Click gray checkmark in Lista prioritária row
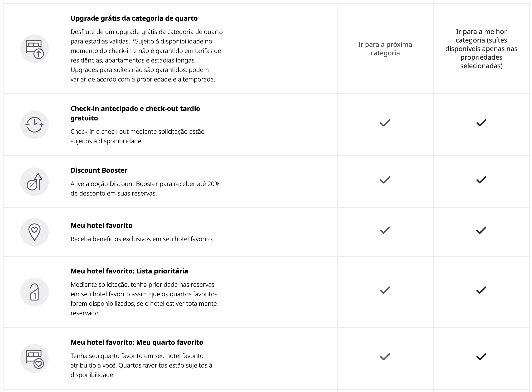The image size is (532, 392). coord(385,290)
